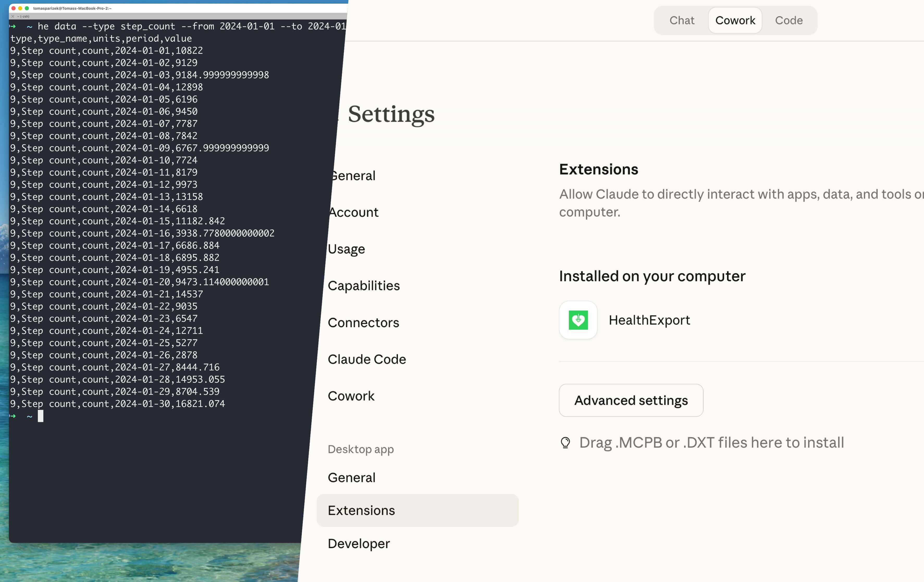Image resolution: width=924 pixels, height=582 pixels.
Task: Click the terminal's green zoom button
Action: (27, 8)
